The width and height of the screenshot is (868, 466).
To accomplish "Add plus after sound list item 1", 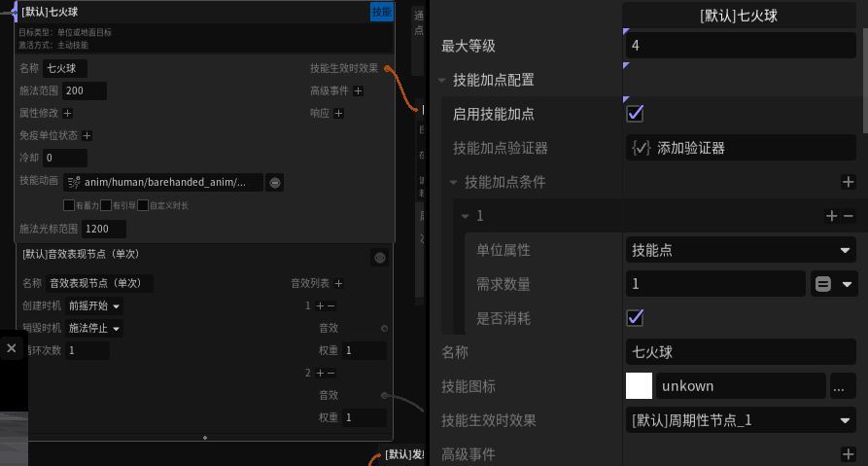I will 320,305.
